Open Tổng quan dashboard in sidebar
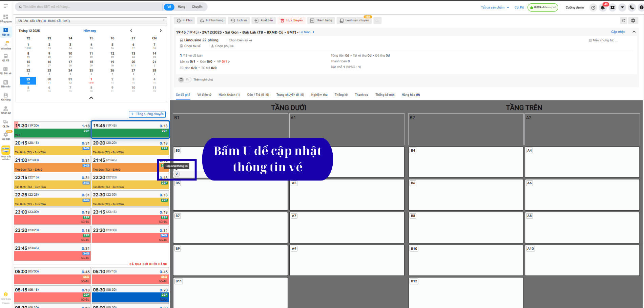The image size is (644, 308). tap(6, 18)
